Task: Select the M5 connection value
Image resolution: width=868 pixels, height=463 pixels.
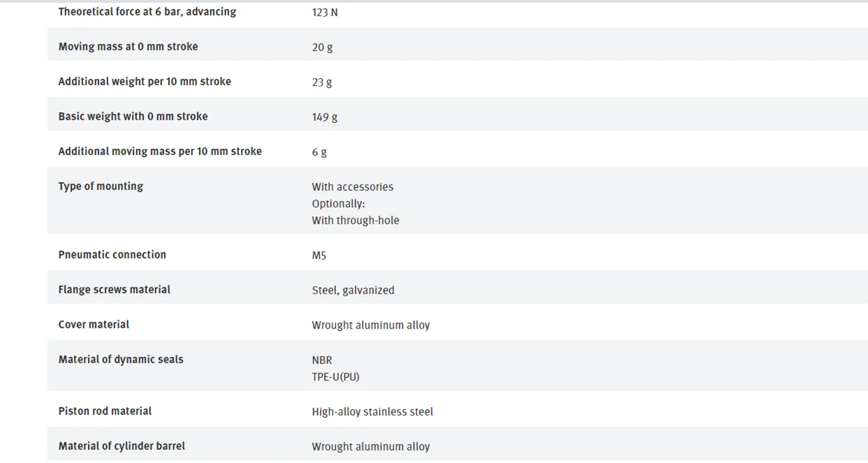Action: click(x=319, y=255)
